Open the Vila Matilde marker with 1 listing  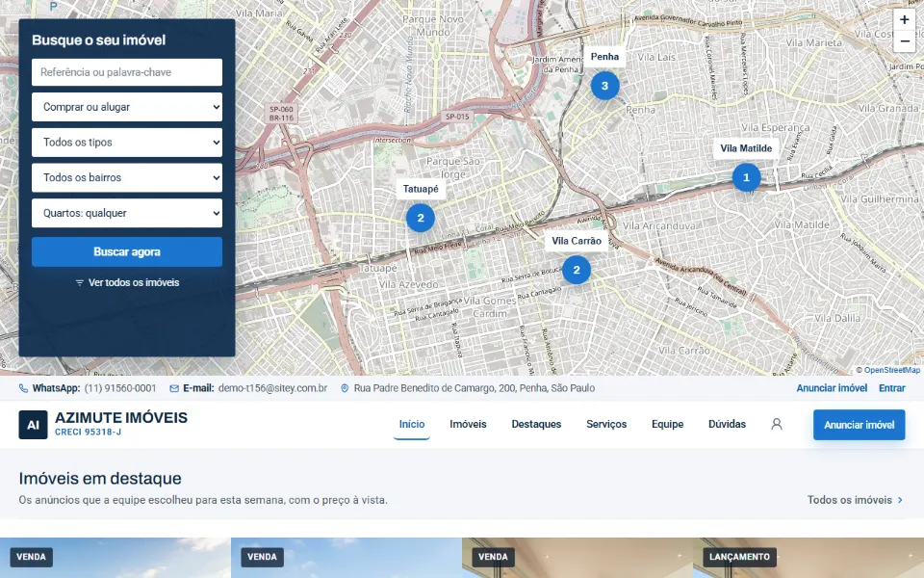746,177
